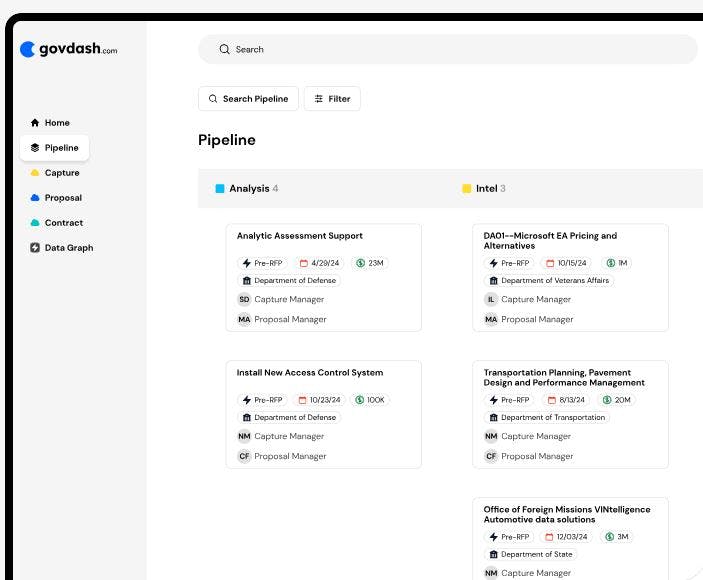
Task: Click the Home house icon
Action: (x=35, y=123)
